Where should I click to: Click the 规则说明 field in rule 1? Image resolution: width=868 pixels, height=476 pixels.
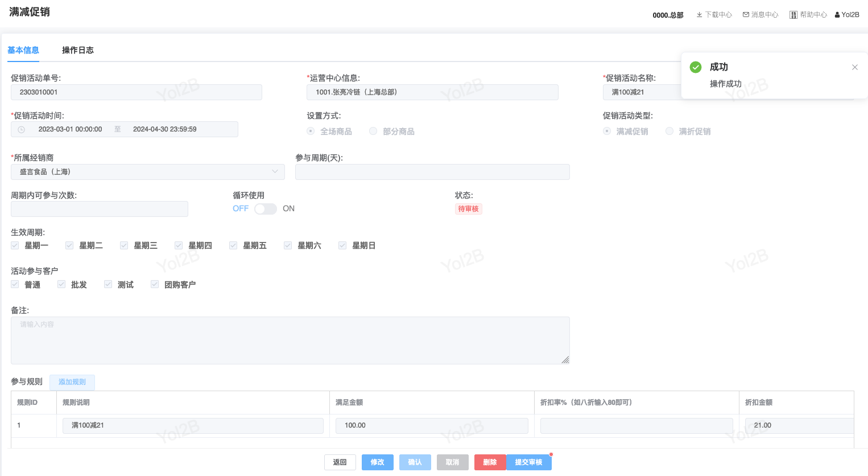[193, 426]
